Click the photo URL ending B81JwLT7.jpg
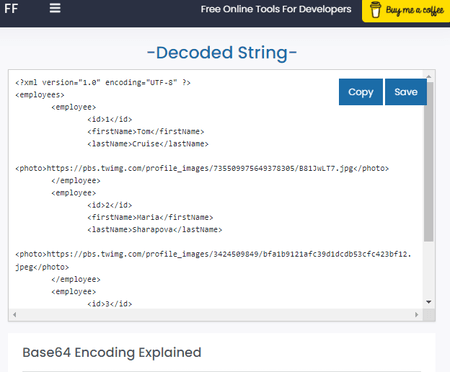 pos(202,168)
